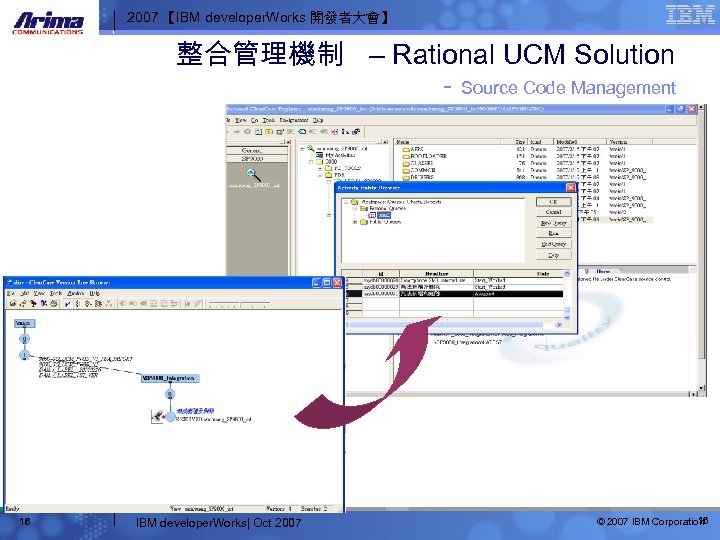The height and width of the screenshot is (540, 720).
Task: Open the Help menu in ClearCase Explorer
Action: click(318, 120)
